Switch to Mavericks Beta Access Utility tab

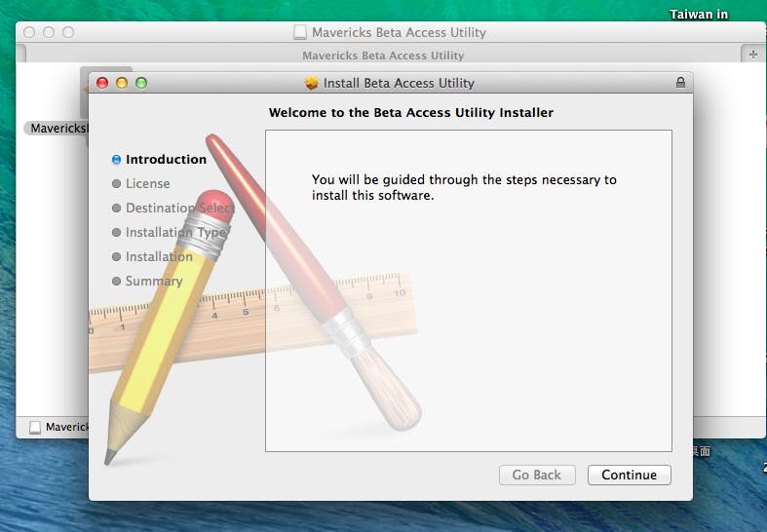(x=382, y=56)
